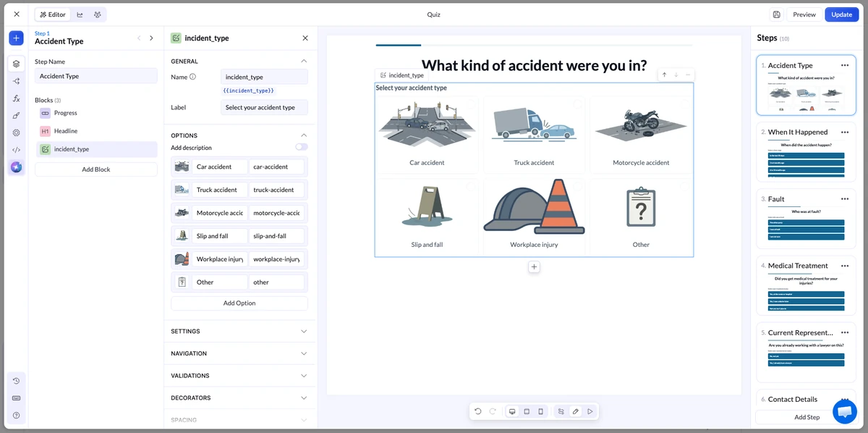
Task: Click Add Block button
Action: point(96,169)
